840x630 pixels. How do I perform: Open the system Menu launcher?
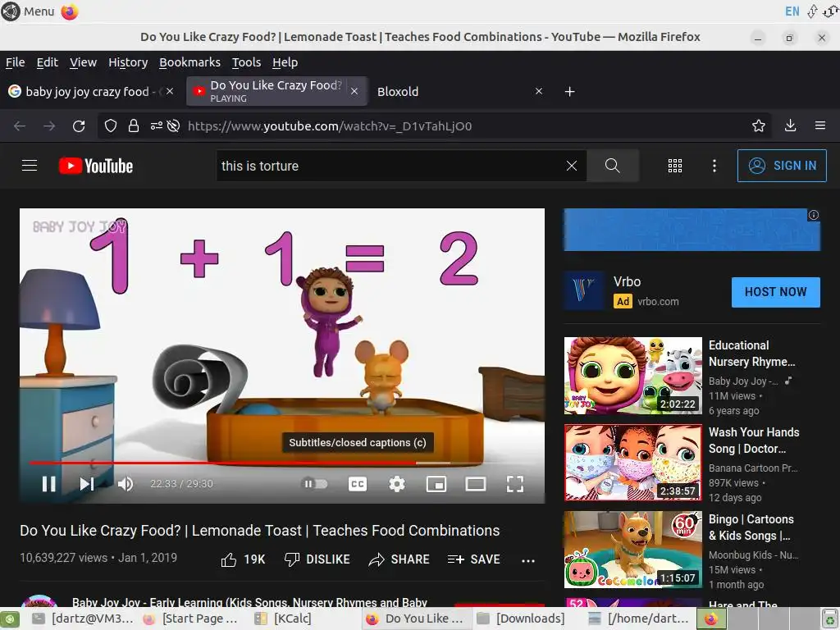(x=28, y=11)
